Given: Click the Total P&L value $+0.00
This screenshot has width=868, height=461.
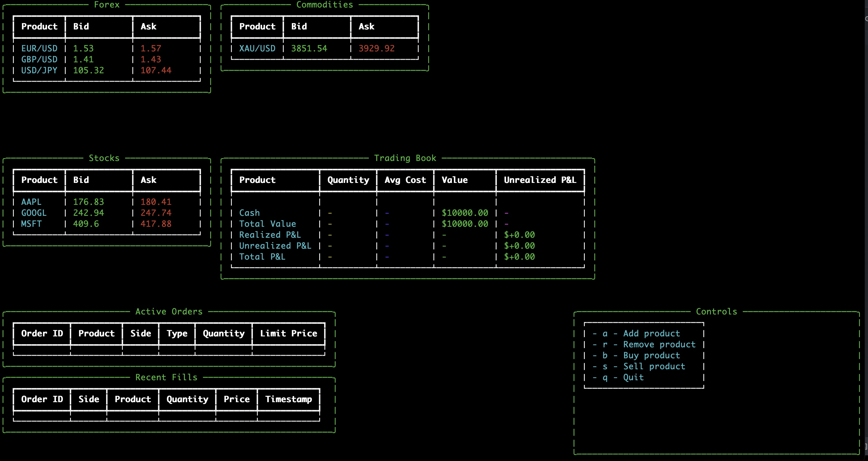Looking at the screenshot, I should point(519,257).
